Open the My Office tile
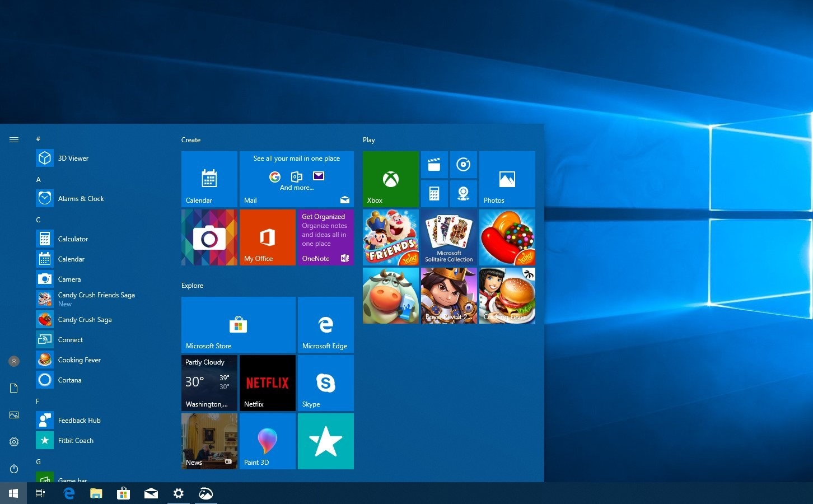Screen dimensions: 813x504 [268, 237]
